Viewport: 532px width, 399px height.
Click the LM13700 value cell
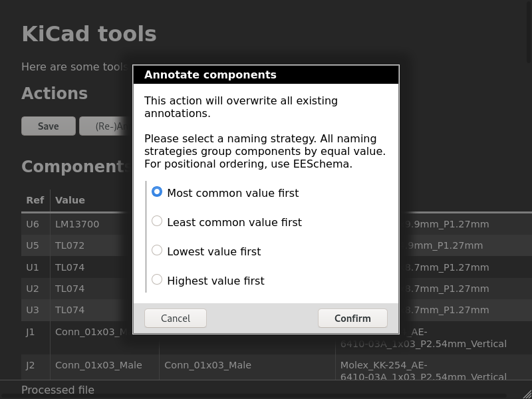point(77,224)
